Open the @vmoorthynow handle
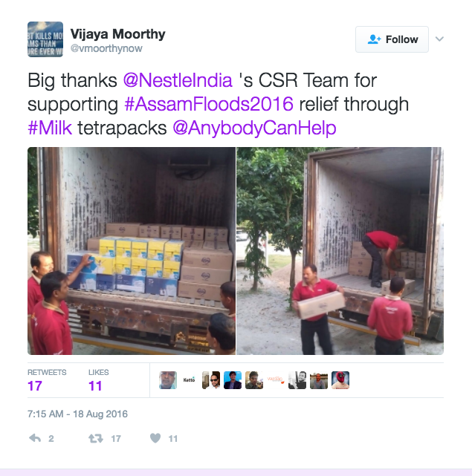This screenshot has height=476, width=472. (106, 48)
